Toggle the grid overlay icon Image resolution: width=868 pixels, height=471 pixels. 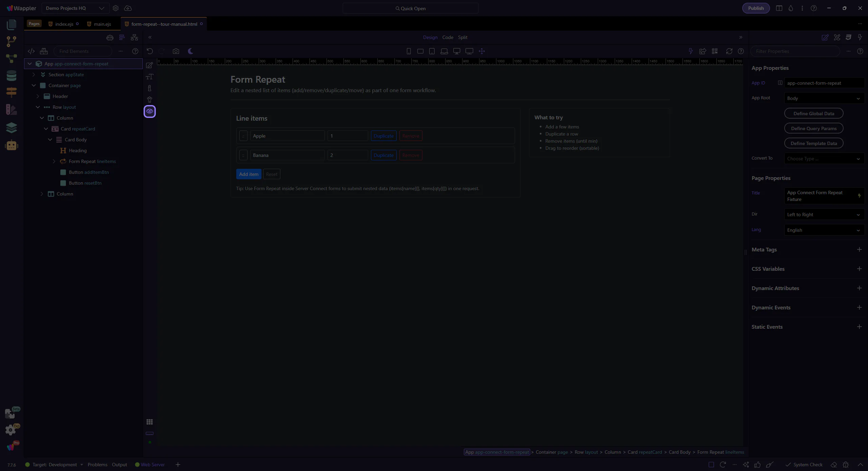click(150, 422)
